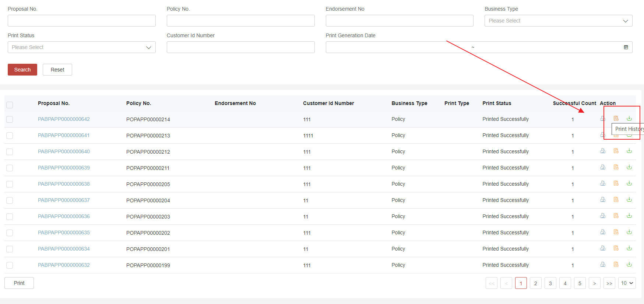644x304 pixels.
Task: Change the page size dropdown showing 10
Action: [627, 283]
